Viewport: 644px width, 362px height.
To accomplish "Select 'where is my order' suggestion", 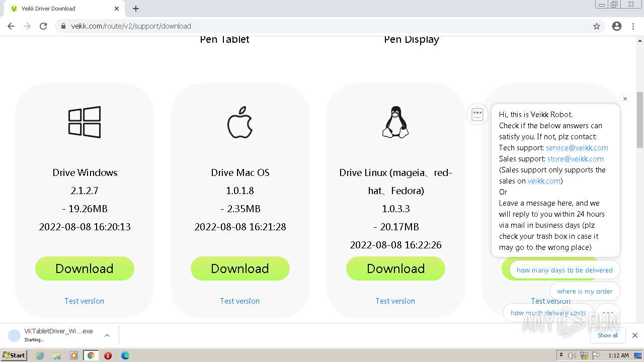I will click(585, 291).
